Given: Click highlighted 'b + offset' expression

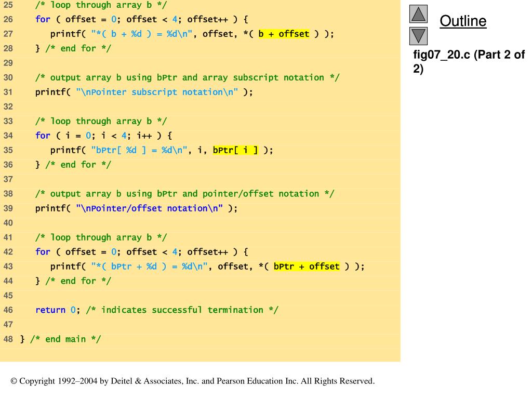Looking at the screenshot, I should (284, 34).
